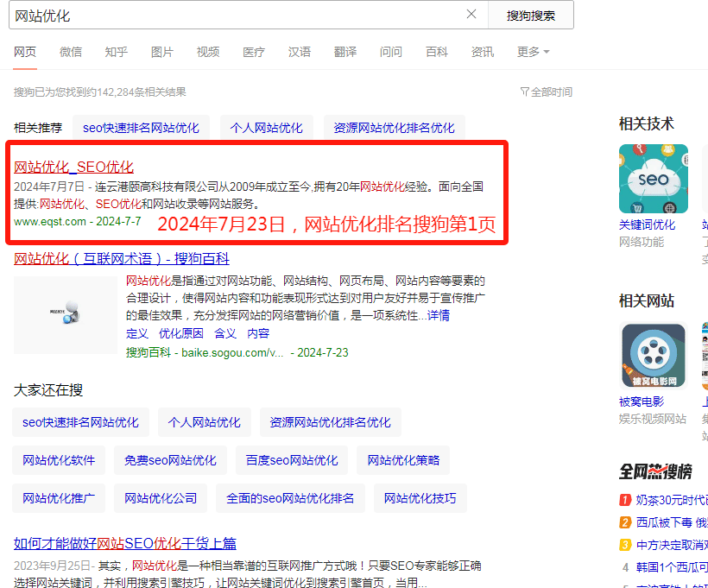The image size is (708, 588).
Task: Open the 网站优化_SEO优化 result link
Action: click(73, 166)
